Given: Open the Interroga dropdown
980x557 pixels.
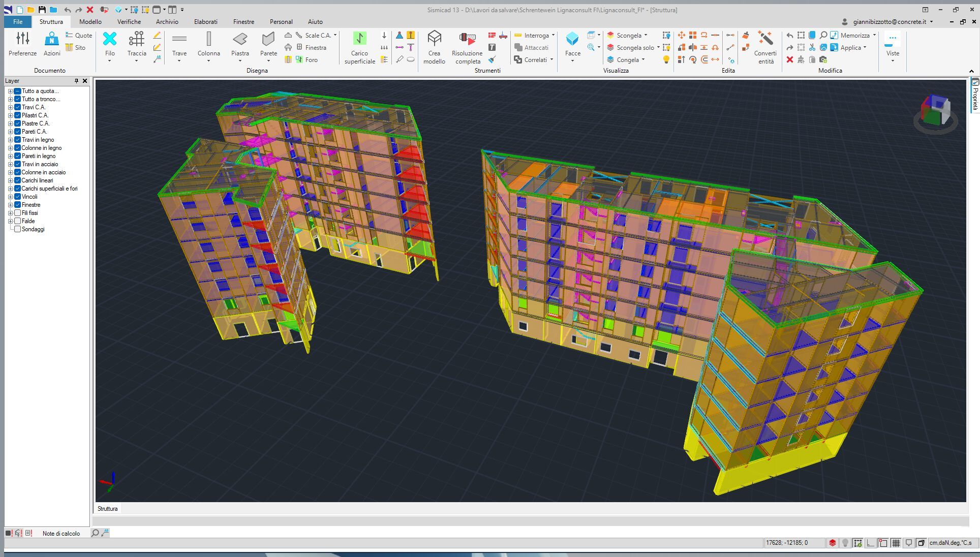Looking at the screenshot, I should coord(553,35).
